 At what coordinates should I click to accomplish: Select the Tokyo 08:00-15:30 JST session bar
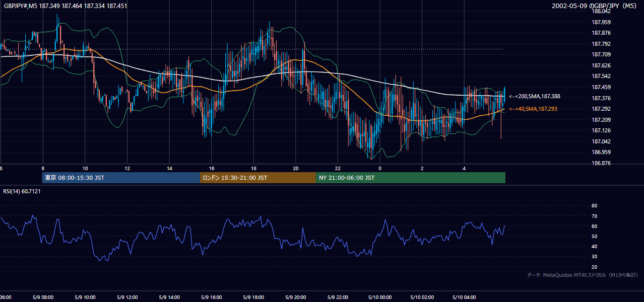121,178
